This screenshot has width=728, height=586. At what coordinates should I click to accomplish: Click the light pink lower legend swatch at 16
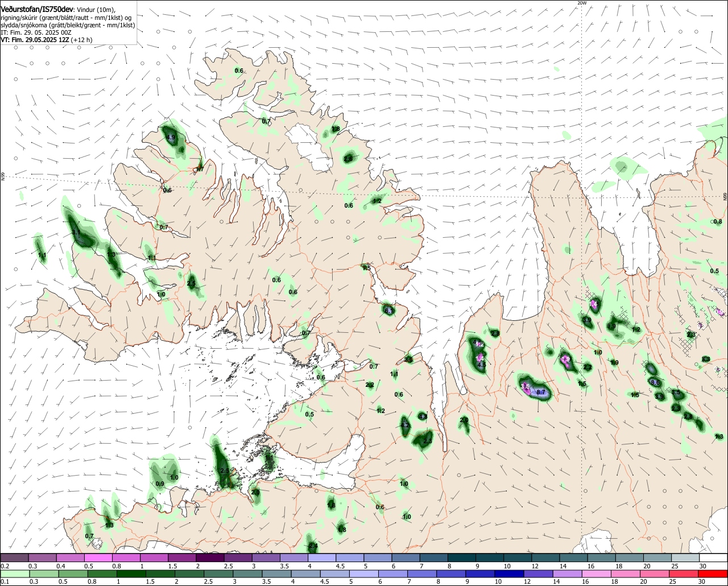coord(596,573)
